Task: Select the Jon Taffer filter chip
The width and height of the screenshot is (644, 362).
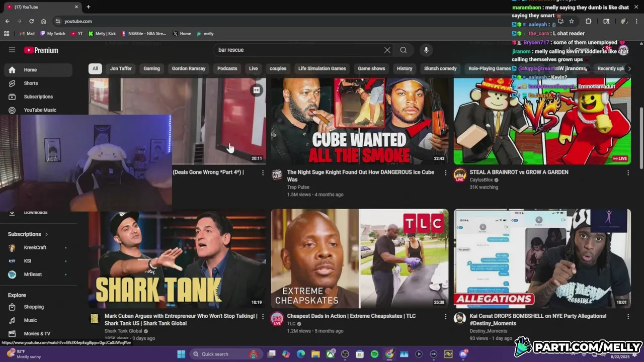Action: coord(121,68)
